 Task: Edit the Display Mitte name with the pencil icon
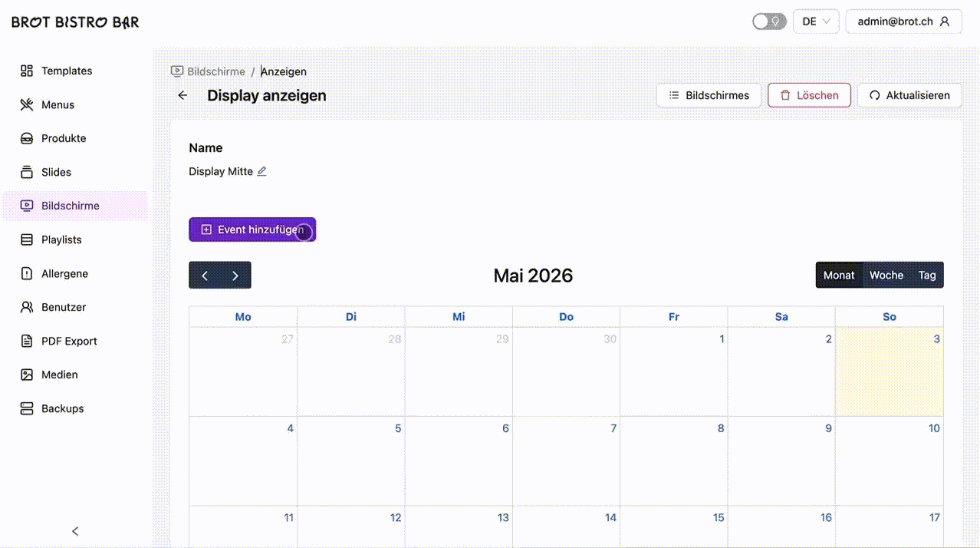(261, 171)
